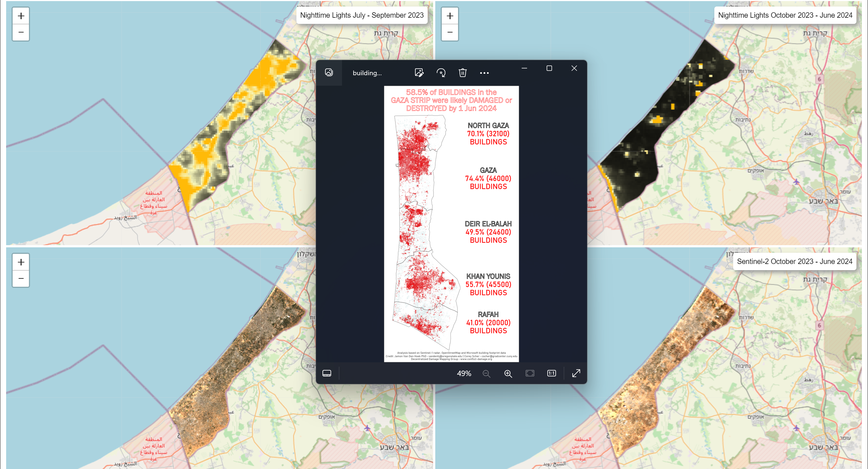Click the RAFAH 41.0% (20000) label
Screen dimensions: 868x469
(x=488, y=323)
